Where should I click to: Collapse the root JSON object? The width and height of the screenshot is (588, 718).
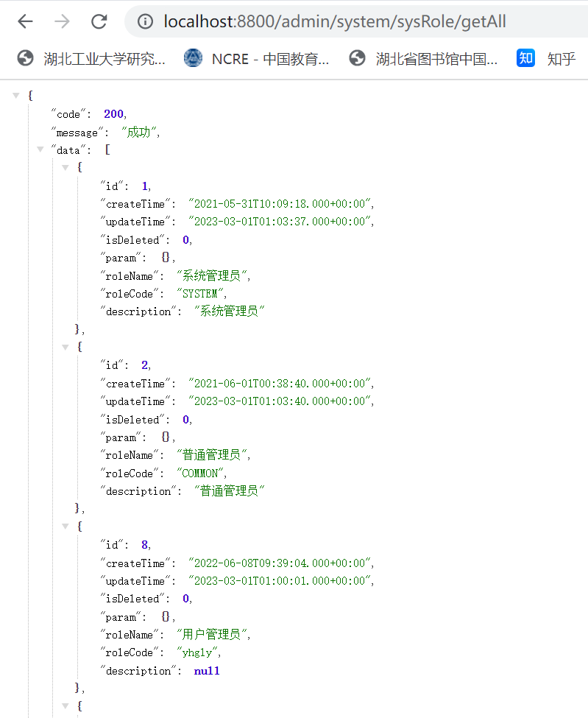[x=16, y=96]
